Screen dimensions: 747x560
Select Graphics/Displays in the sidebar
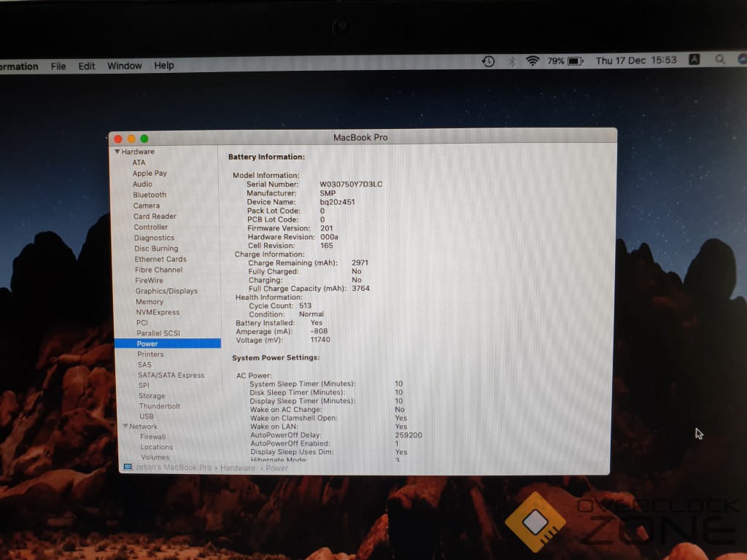pyautogui.click(x=166, y=291)
